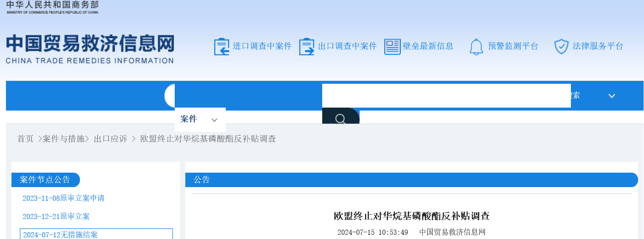Screen dimensions: 644x239
Task: Click the 出口调查中案件 document icon
Action: pos(306,46)
